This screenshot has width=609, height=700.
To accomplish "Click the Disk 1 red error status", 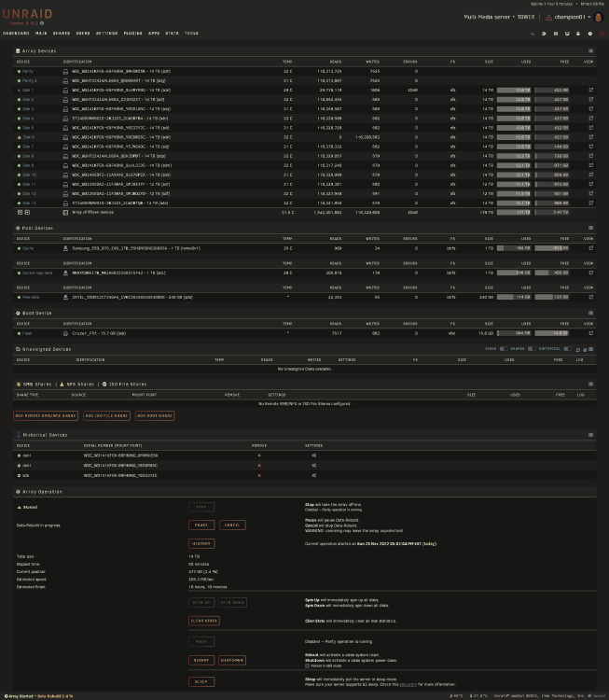I will (19, 91).
